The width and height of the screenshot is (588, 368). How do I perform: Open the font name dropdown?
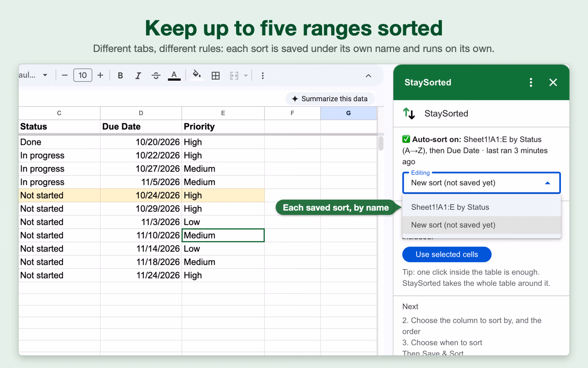tap(33, 75)
